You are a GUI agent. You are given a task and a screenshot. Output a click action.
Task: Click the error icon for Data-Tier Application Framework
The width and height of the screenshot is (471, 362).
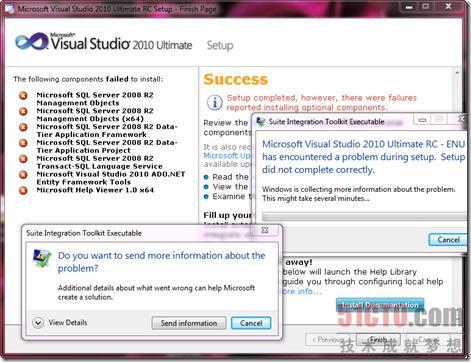(x=23, y=127)
